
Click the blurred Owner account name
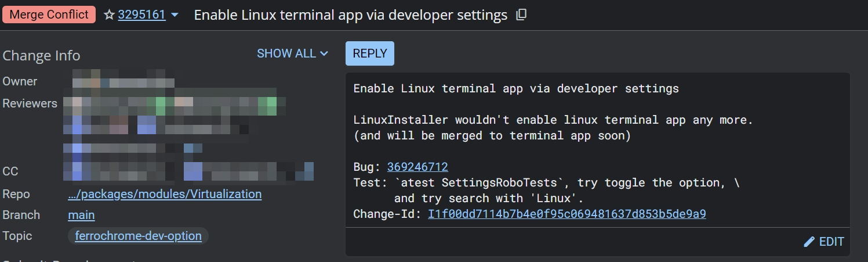123,81
